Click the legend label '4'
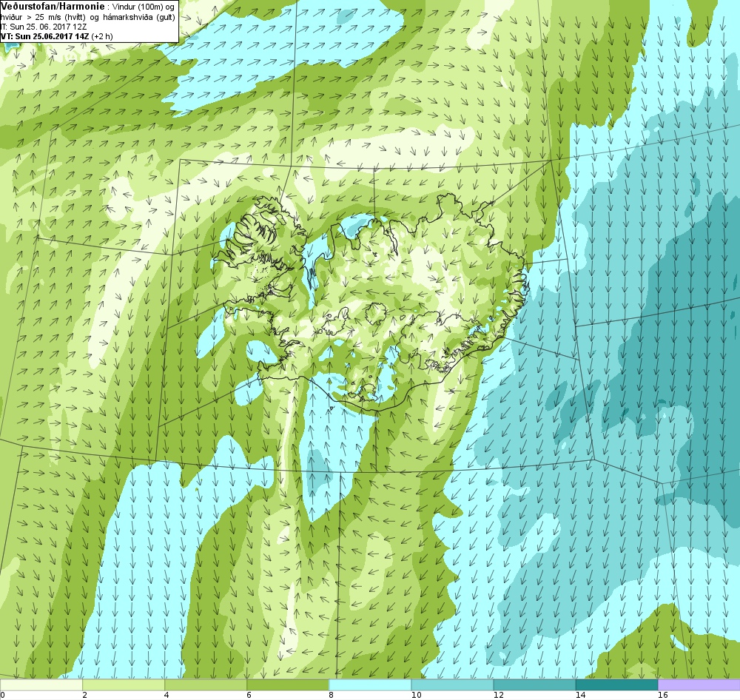This screenshot has width=740, height=700. 167,695
